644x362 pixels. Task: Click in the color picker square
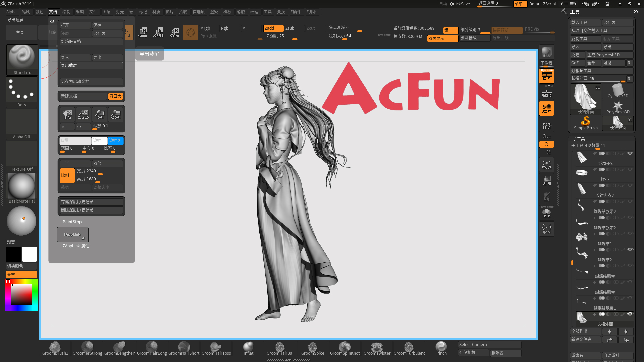point(21,295)
